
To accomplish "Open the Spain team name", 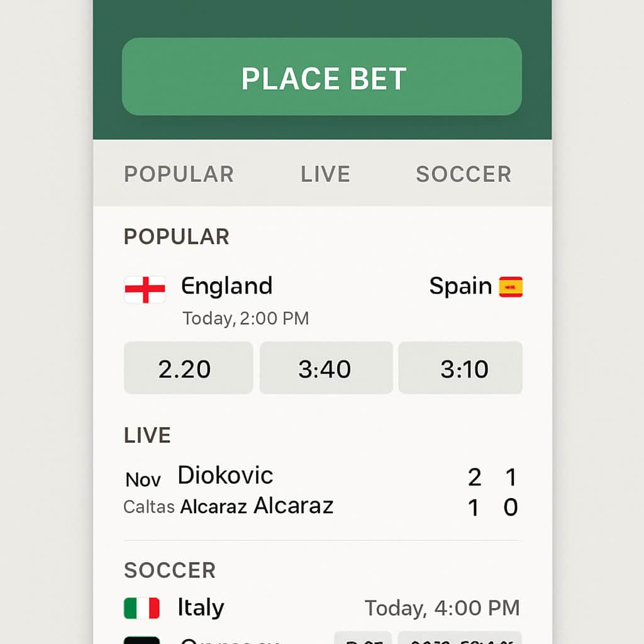I will click(x=460, y=286).
